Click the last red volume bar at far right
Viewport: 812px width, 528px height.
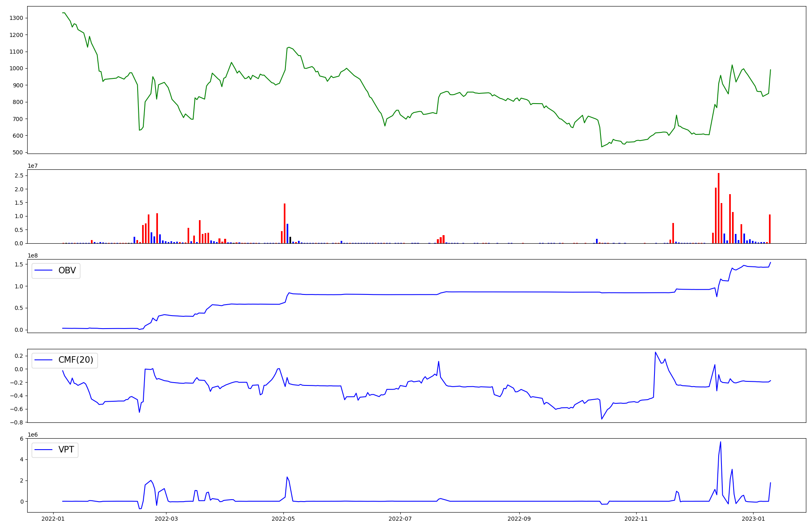click(x=770, y=229)
